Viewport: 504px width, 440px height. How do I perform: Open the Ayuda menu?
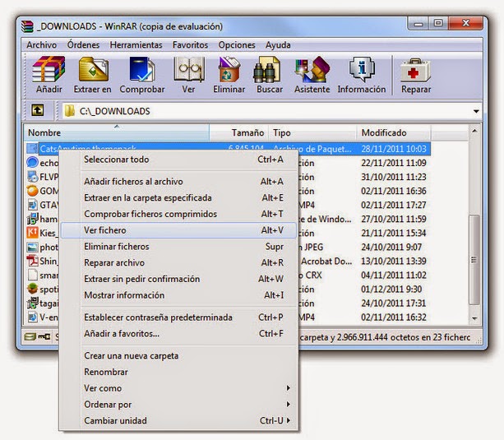click(x=278, y=44)
